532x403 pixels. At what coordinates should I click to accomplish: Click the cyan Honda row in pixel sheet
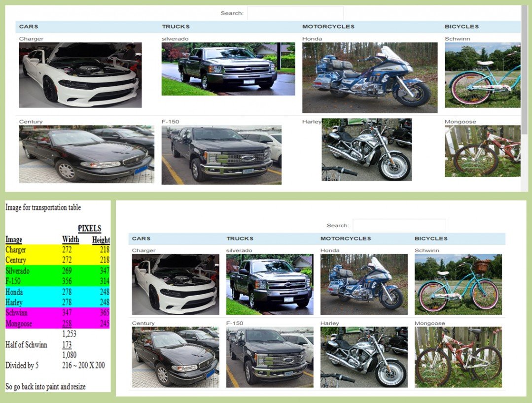[57, 292]
